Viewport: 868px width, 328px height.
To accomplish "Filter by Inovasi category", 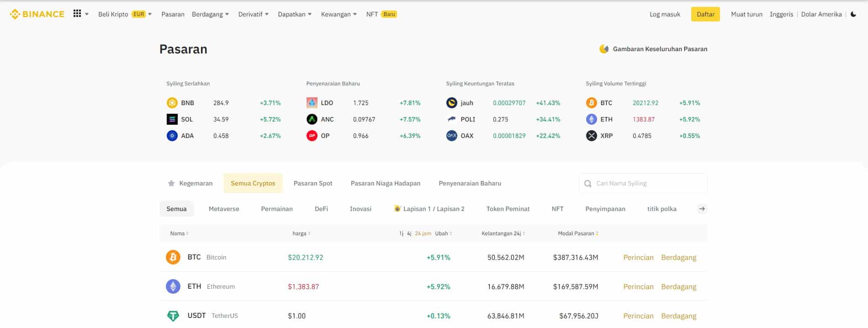I will (360, 209).
